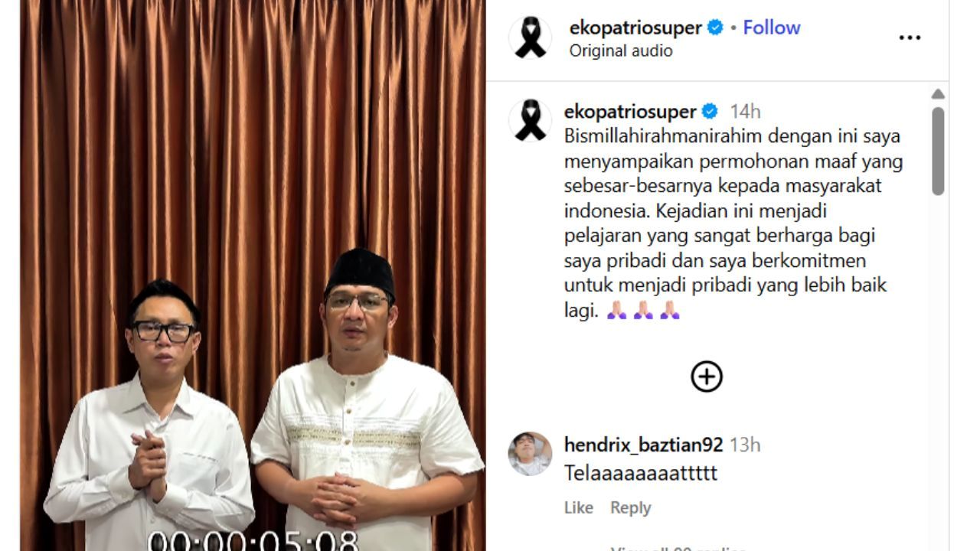
Task: Click the comments panel scrollbar thumb
Action: coord(938,151)
